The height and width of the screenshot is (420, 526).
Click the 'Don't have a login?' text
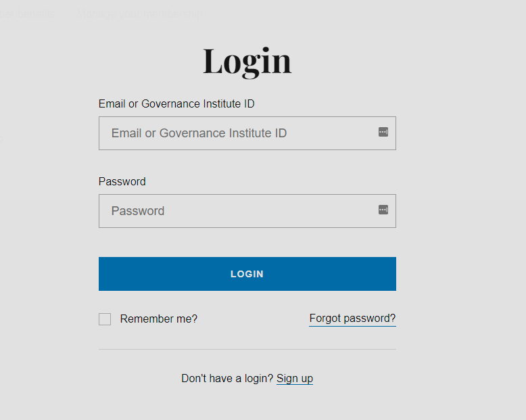coord(227,379)
